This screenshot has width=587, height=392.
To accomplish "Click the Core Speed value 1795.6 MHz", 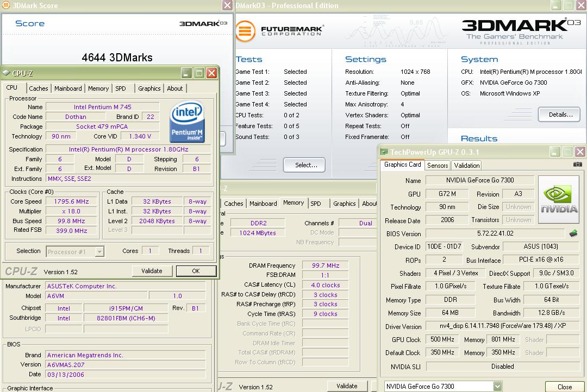I will tap(72, 201).
